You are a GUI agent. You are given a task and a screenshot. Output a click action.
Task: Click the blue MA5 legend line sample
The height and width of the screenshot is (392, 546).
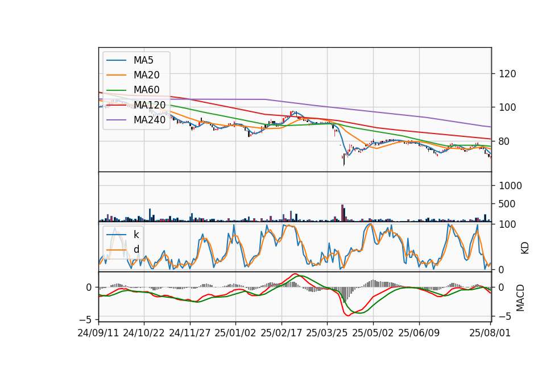click(x=116, y=61)
